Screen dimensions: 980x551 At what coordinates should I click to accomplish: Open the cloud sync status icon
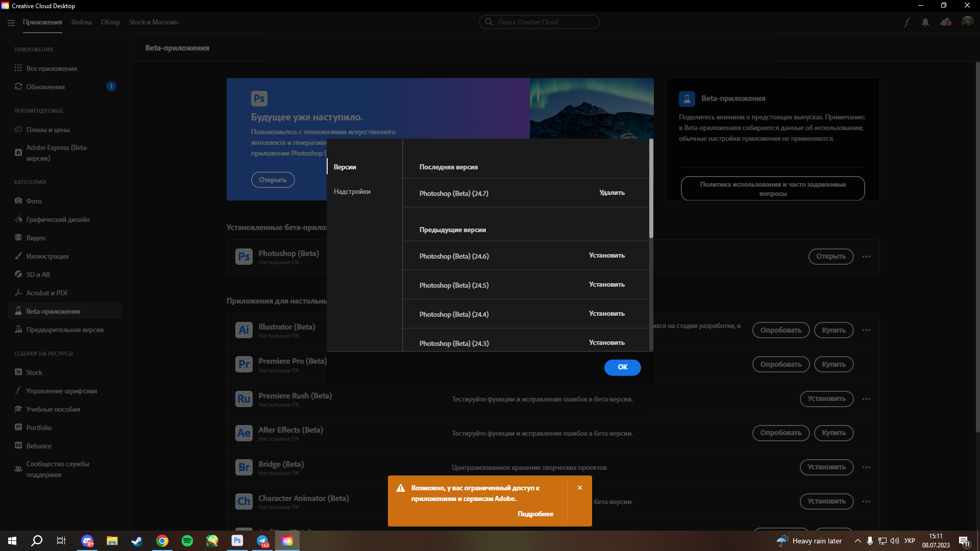point(946,22)
